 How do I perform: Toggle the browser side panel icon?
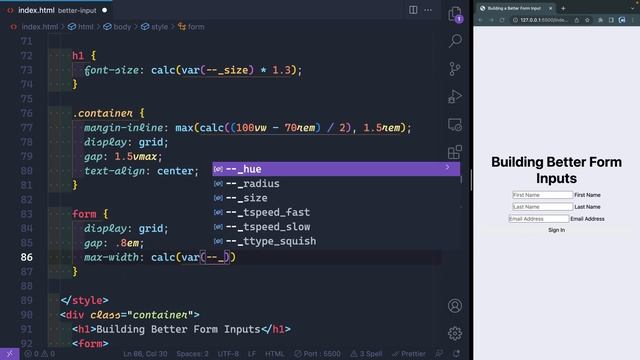coord(611,20)
